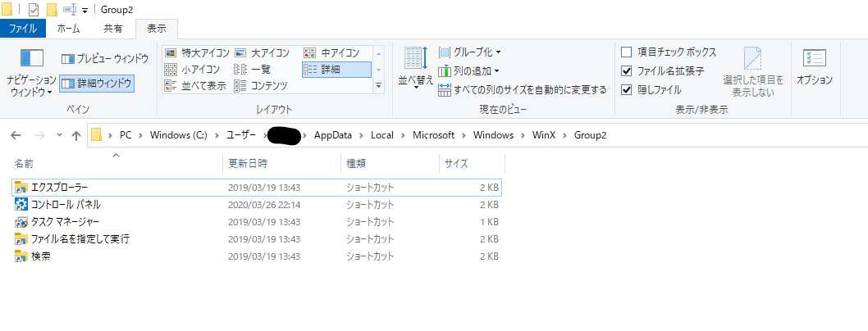Open the 列の追加 dropdown
Viewport: 868px width, 331px height.
click(469, 70)
